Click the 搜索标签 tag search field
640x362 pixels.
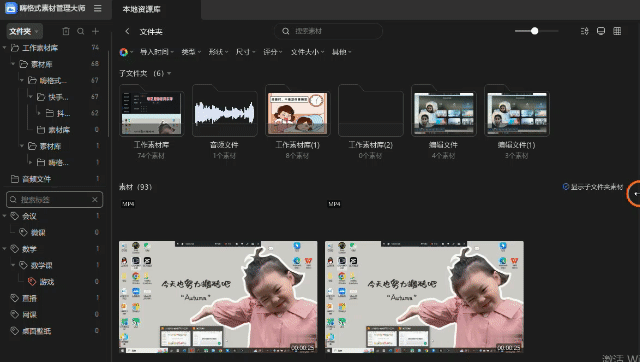[55, 199]
